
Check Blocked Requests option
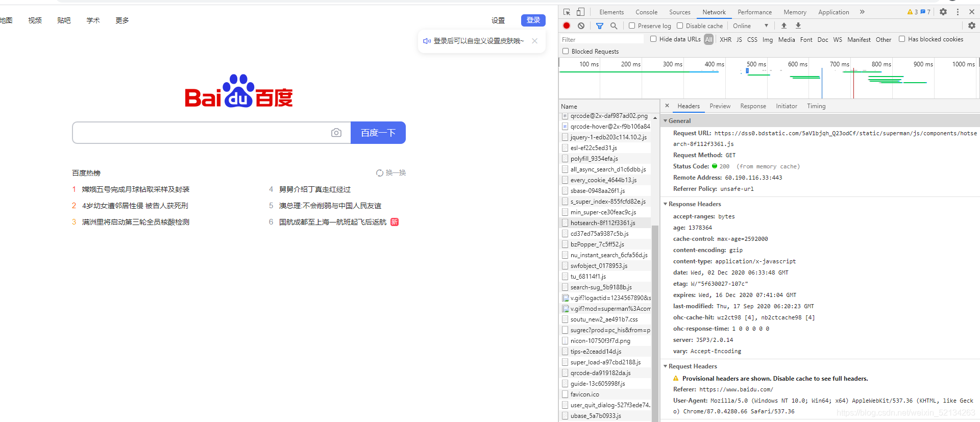[x=566, y=51]
